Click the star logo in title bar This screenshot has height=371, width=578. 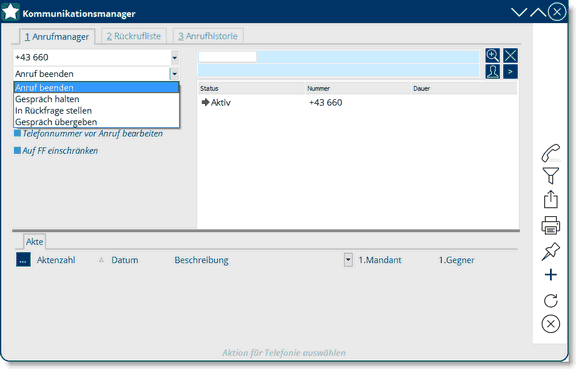tap(10, 11)
